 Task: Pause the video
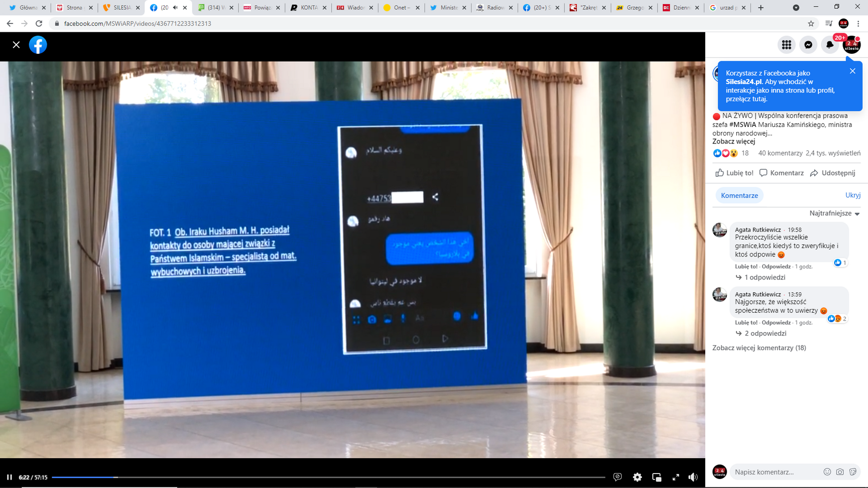click(x=9, y=477)
